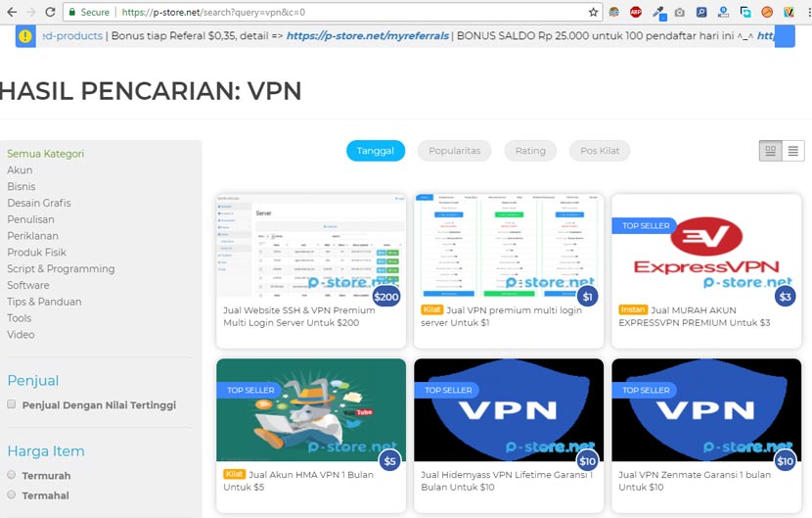Viewport: 812px width, 518px height.
Task: Select the Termahal price radio button
Action: (x=12, y=494)
